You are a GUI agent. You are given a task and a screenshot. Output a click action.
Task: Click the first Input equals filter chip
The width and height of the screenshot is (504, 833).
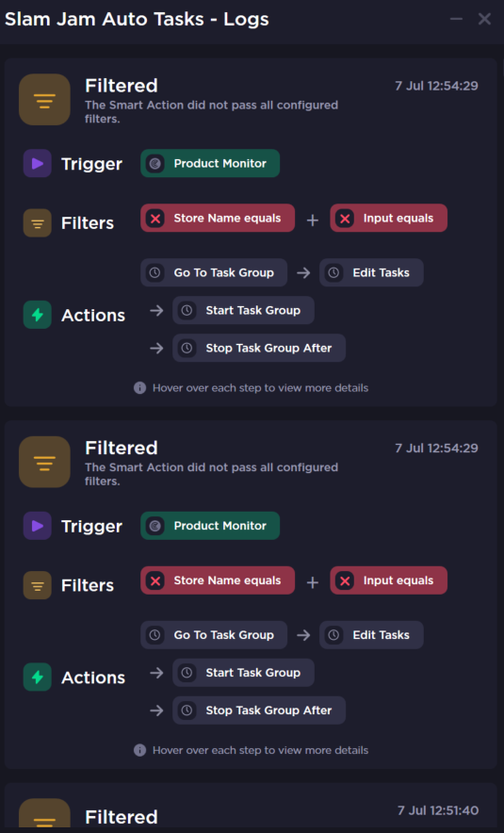(x=388, y=218)
